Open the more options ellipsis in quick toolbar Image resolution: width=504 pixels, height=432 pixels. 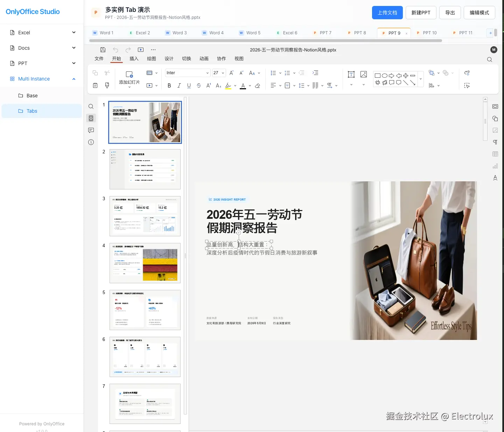[153, 50]
